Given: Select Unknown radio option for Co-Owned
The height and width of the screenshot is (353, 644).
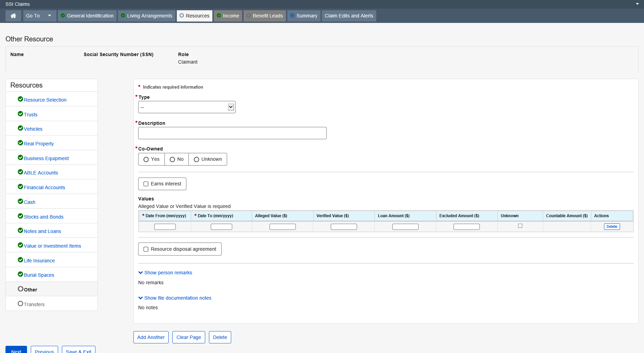Looking at the screenshot, I should tap(197, 159).
